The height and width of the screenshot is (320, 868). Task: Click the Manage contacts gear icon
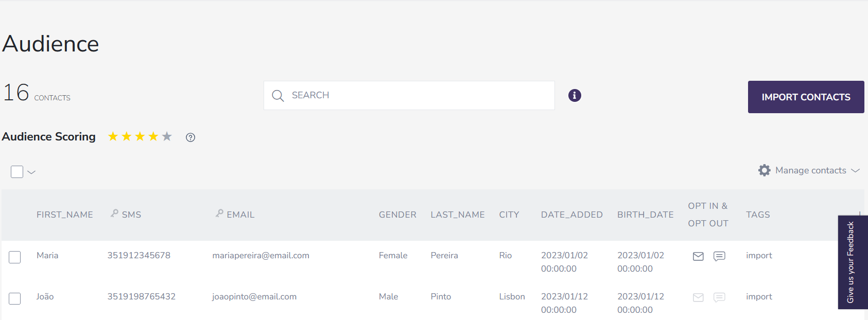[x=764, y=170]
